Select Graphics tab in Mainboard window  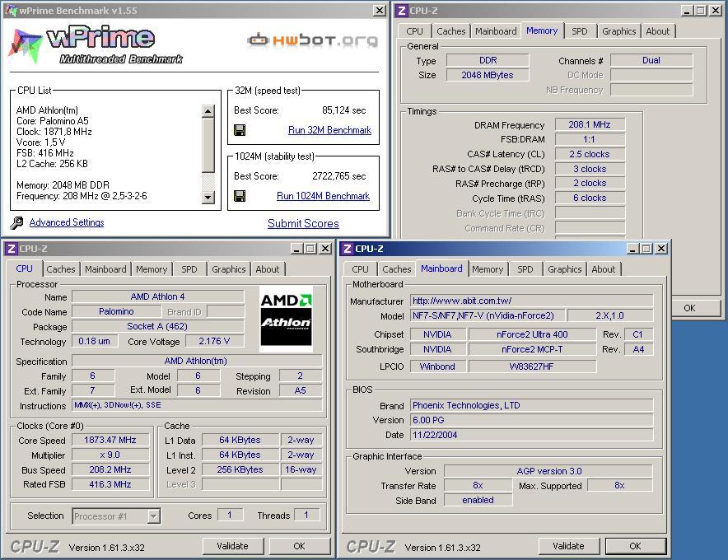click(565, 269)
